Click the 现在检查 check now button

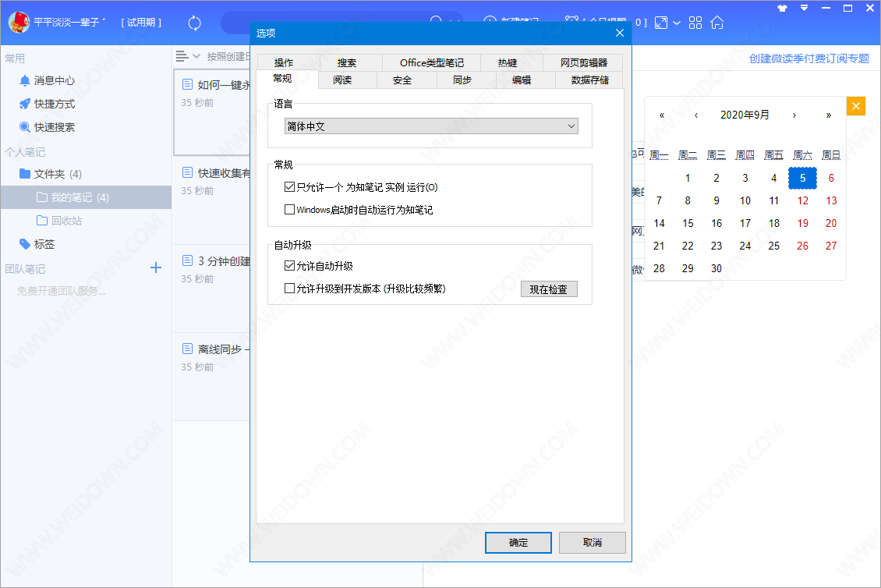548,289
